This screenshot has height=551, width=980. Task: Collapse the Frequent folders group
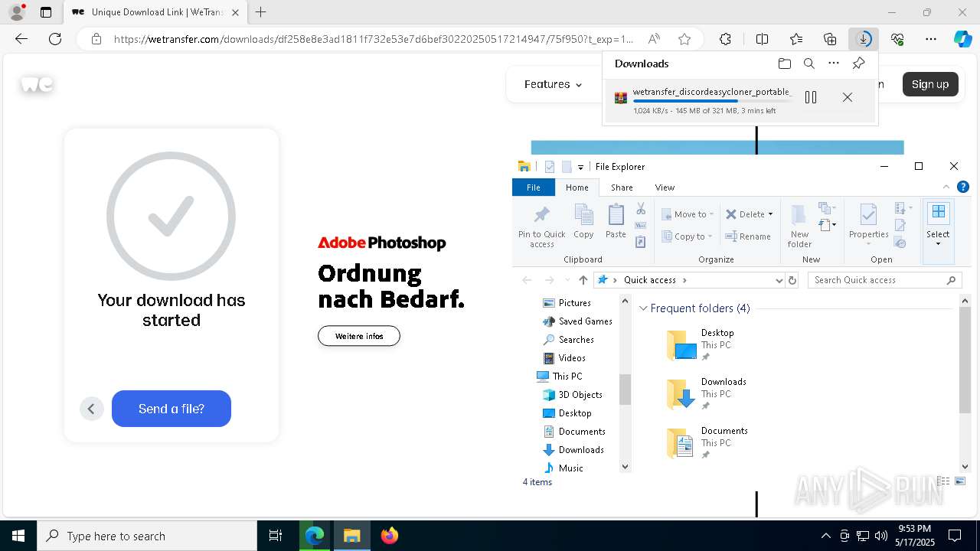(x=643, y=308)
